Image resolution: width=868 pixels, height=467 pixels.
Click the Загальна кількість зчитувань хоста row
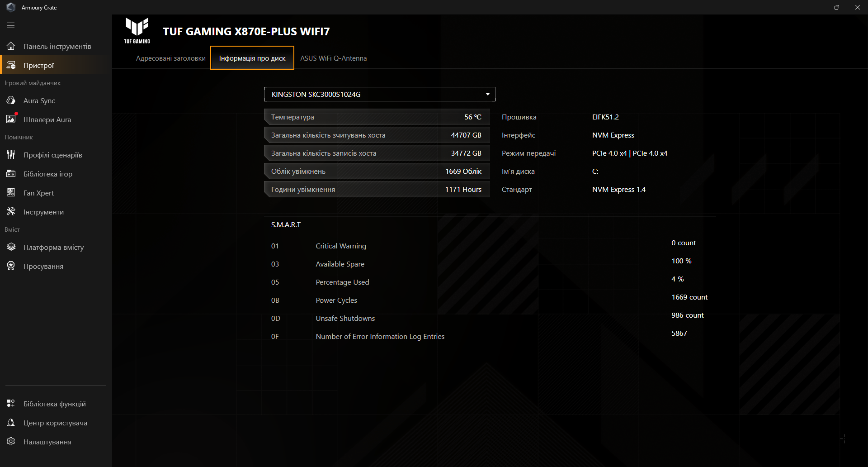tap(377, 135)
